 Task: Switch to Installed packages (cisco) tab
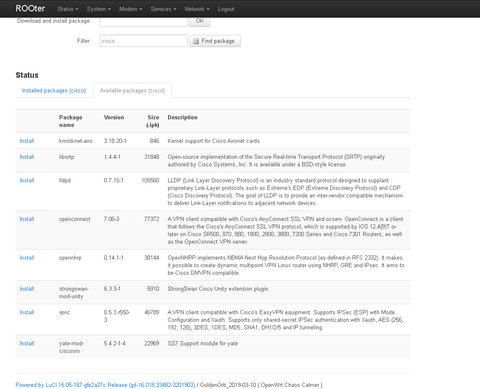point(54,90)
